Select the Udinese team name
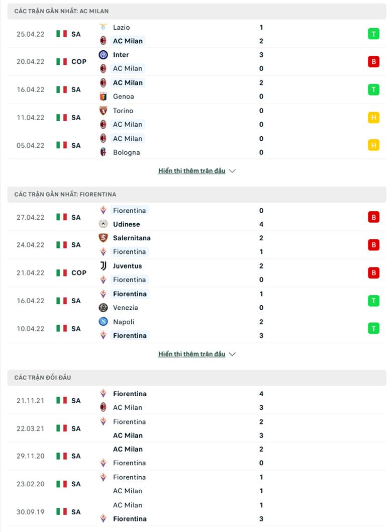This screenshot has height=532, width=392. click(x=126, y=224)
